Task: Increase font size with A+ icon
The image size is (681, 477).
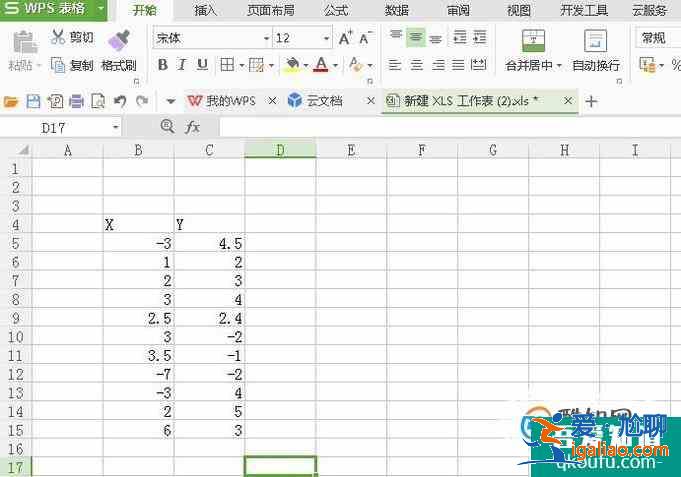Action: pyautogui.click(x=345, y=38)
